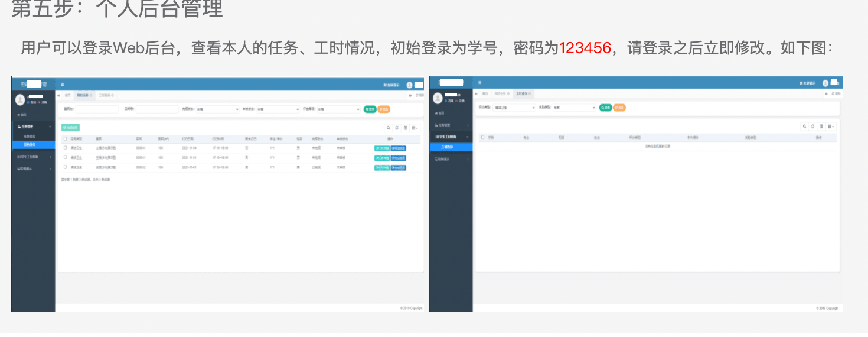Tick the select-all checkbox in right panel table
Image resolution: width=868 pixels, height=337 pixels.
tap(482, 137)
